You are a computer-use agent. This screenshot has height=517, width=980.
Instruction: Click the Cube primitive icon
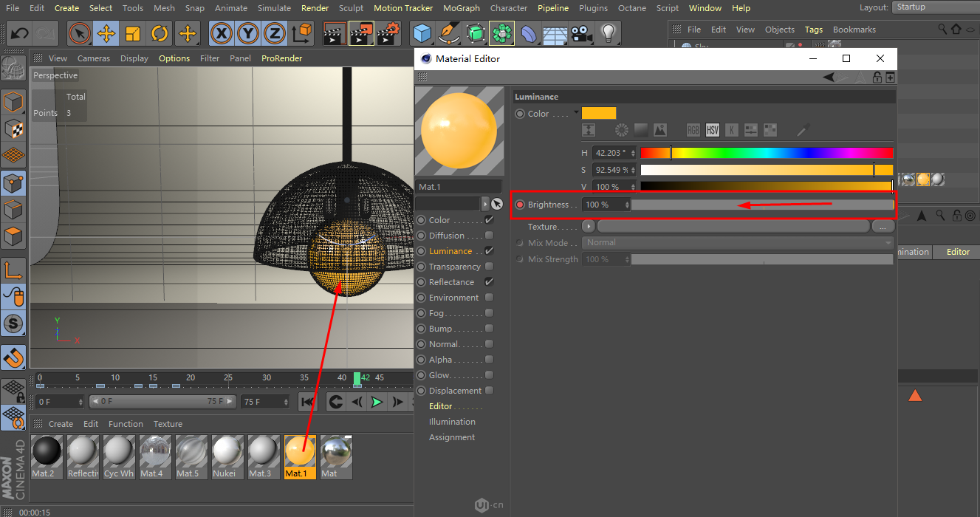tap(422, 33)
